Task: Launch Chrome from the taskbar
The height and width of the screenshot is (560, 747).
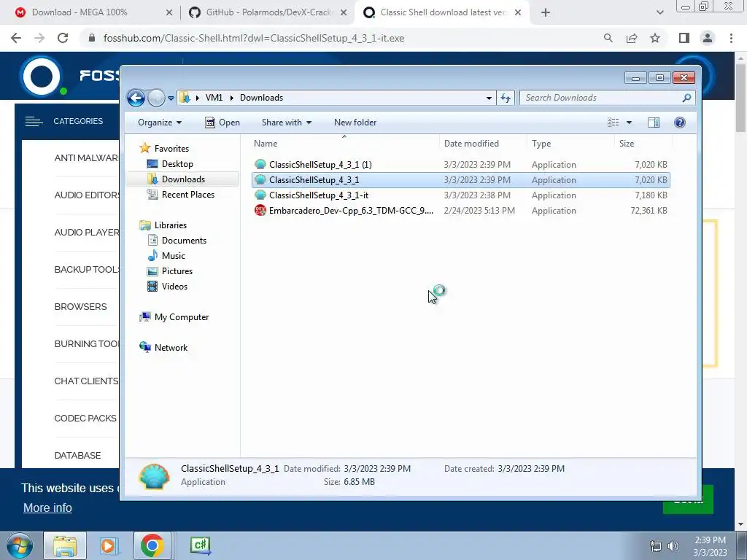Action: coord(152,545)
